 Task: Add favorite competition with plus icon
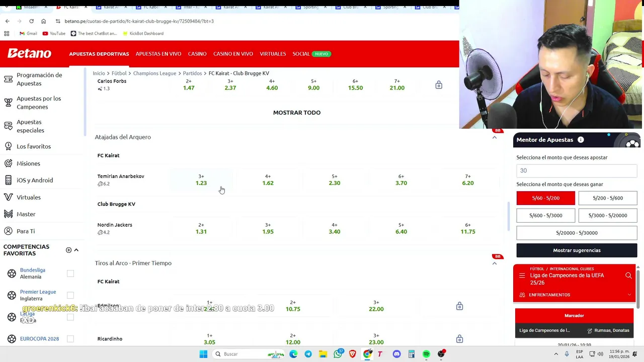coord(68,250)
